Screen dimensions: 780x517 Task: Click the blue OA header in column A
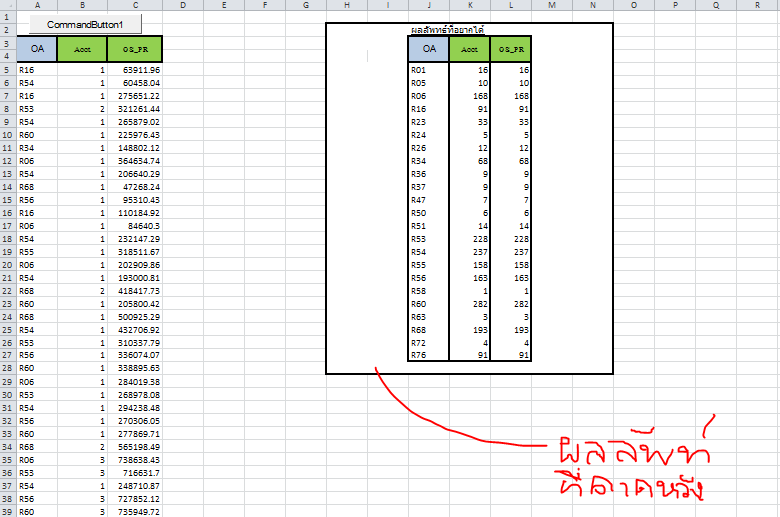36,48
